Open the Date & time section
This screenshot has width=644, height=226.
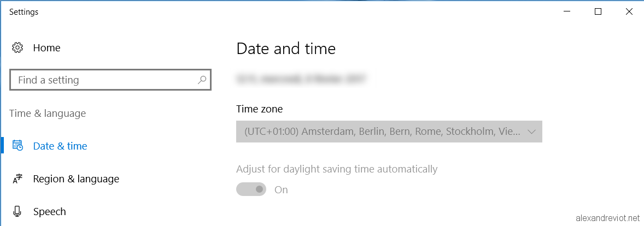60,146
